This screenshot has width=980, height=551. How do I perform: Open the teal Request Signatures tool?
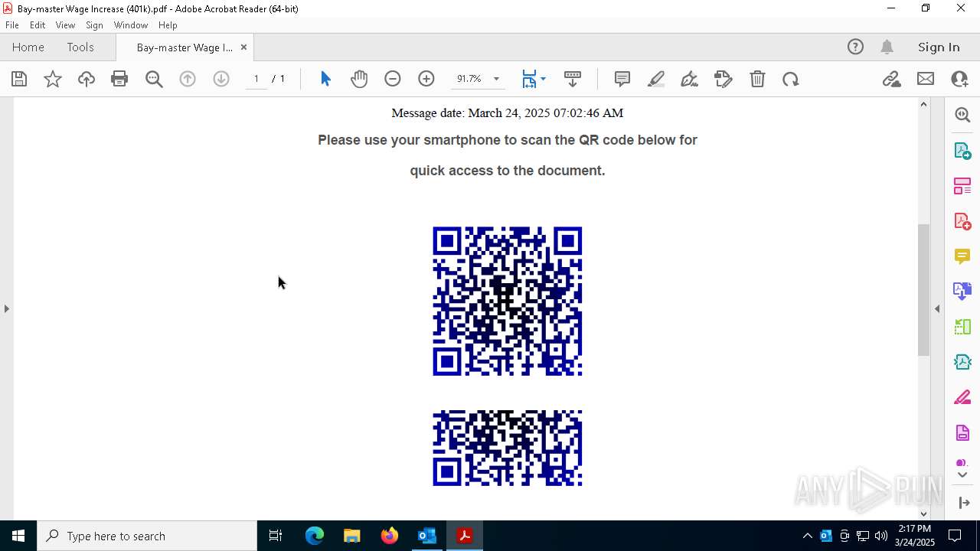(962, 362)
